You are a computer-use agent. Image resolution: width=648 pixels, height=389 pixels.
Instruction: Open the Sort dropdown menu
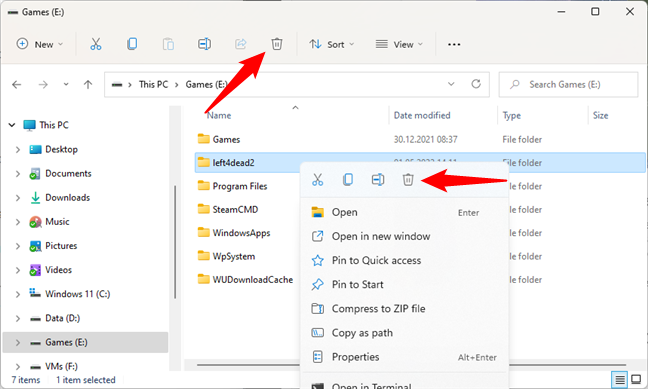pos(331,44)
